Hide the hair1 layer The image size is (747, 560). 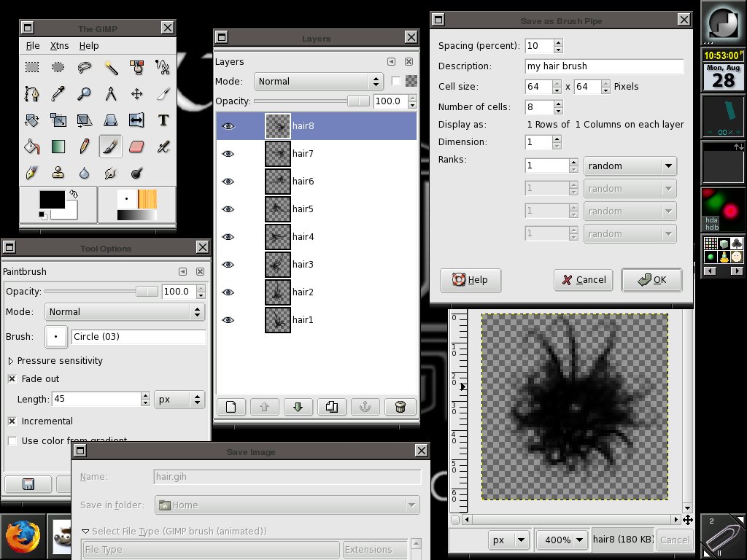tap(228, 320)
